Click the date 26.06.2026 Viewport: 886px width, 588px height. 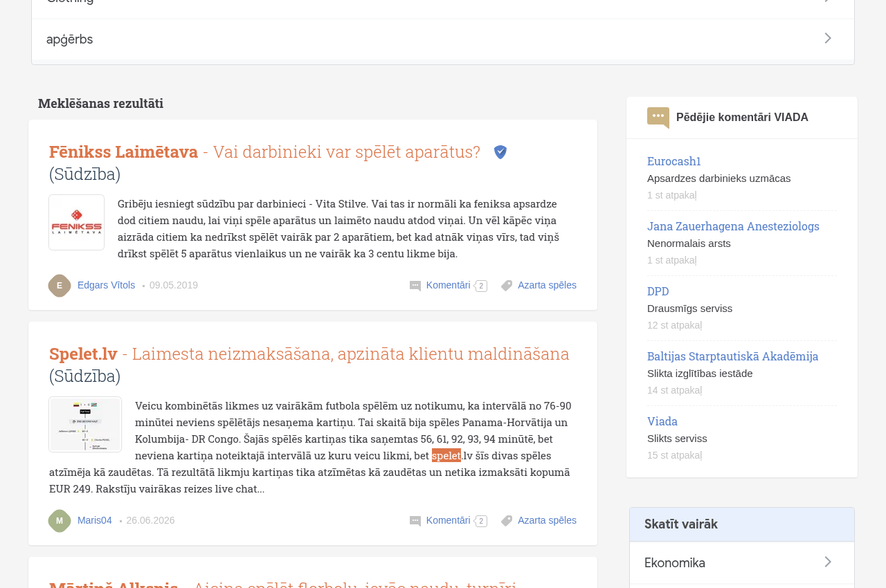tap(150, 520)
